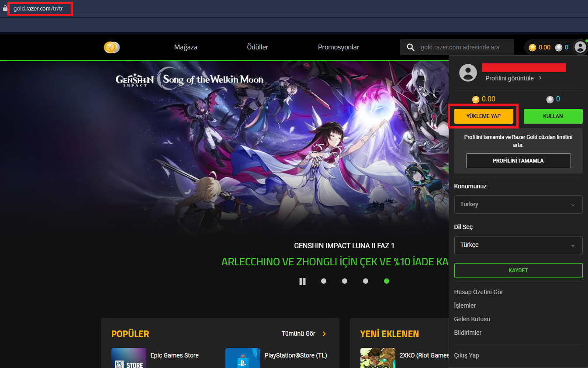Jump to the first banner slide dot
Viewport: 588px width, 368px height.
pyautogui.click(x=324, y=281)
